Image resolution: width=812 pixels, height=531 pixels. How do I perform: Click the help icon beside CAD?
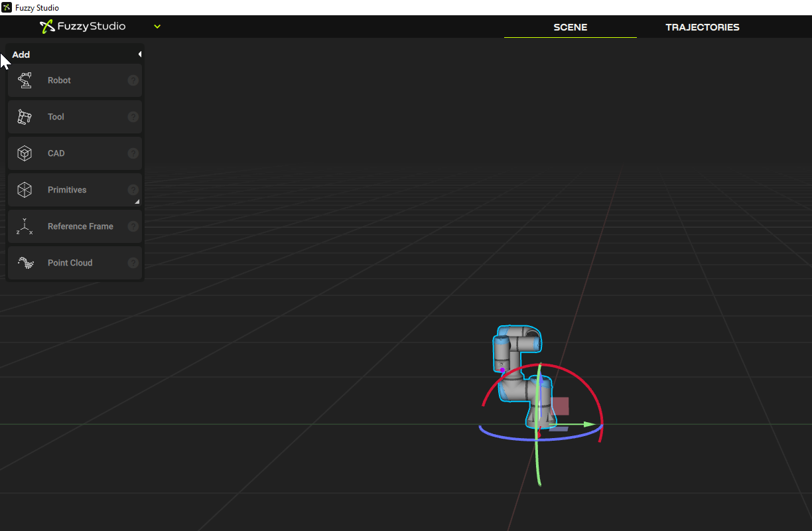[133, 153]
